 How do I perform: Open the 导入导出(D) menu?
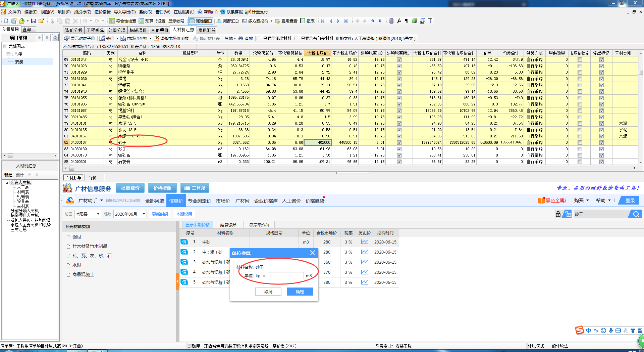pyautogui.click(x=125, y=12)
